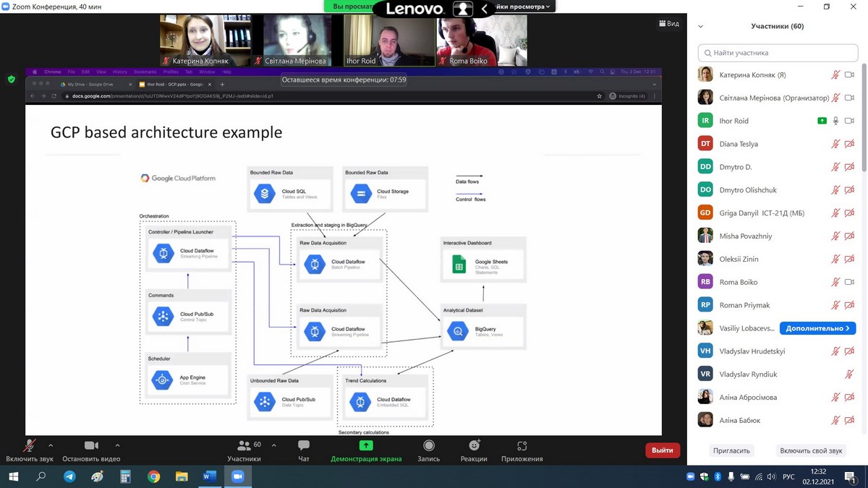
Task: Open Telegram from the taskbar
Action: pyautogui.click(x=69, y=476)
